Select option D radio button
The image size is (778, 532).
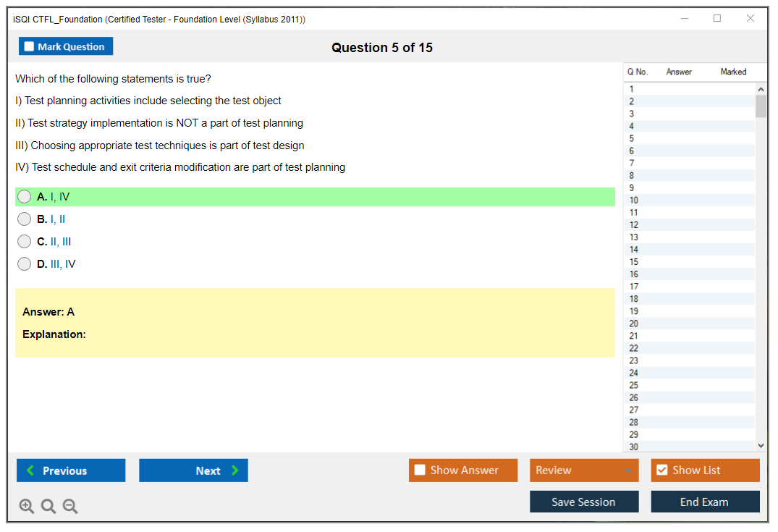(x=25, y=264)
